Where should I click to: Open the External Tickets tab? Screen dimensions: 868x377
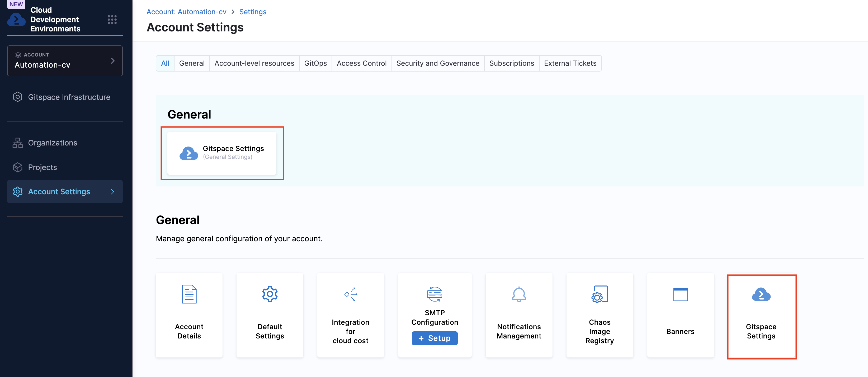coord(570,63)
